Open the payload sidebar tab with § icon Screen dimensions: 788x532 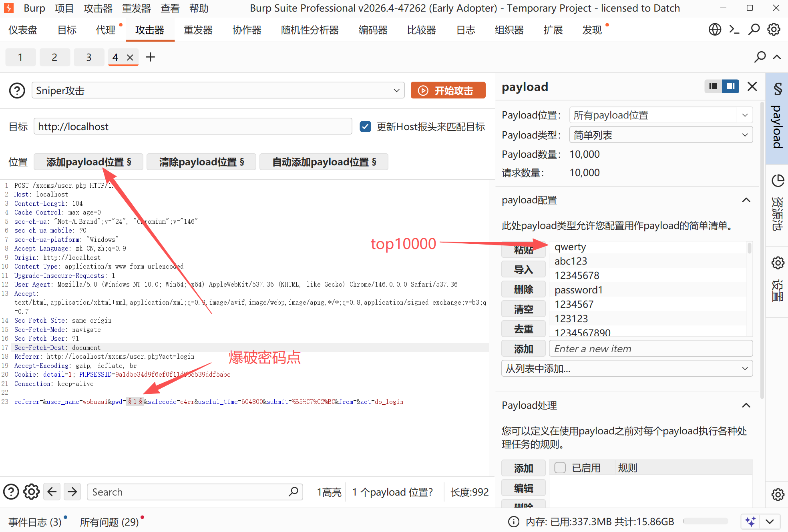pyautogui.click(x=777, y=118)
